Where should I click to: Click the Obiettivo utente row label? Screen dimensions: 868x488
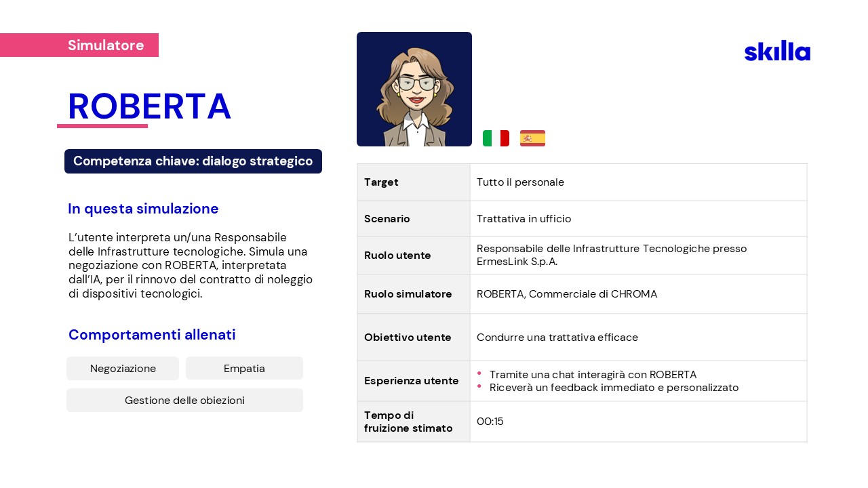[x=408, y=338]
